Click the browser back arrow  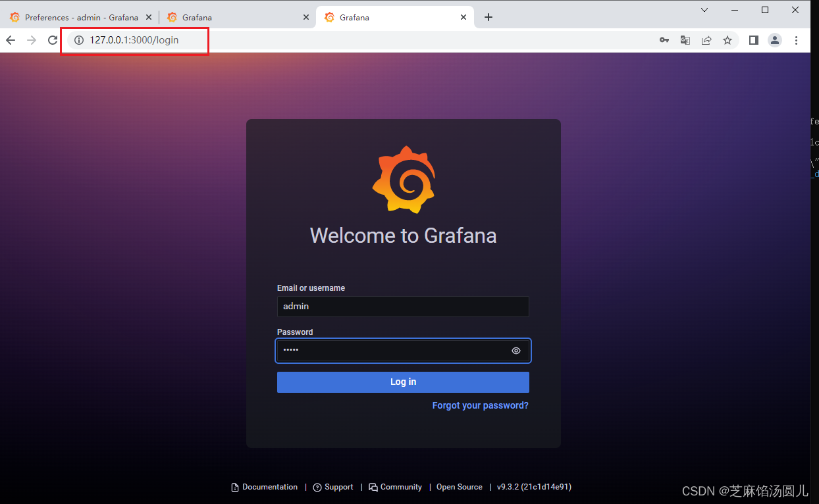(11, 40)
